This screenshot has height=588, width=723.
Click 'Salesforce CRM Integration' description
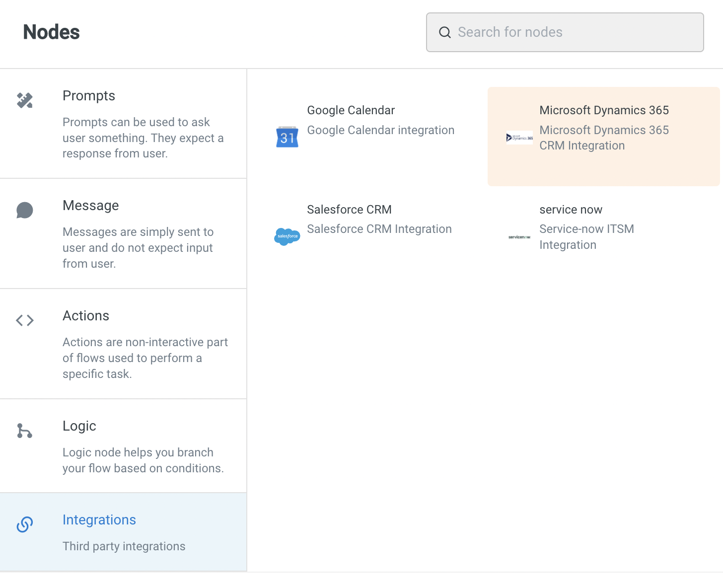379,229
